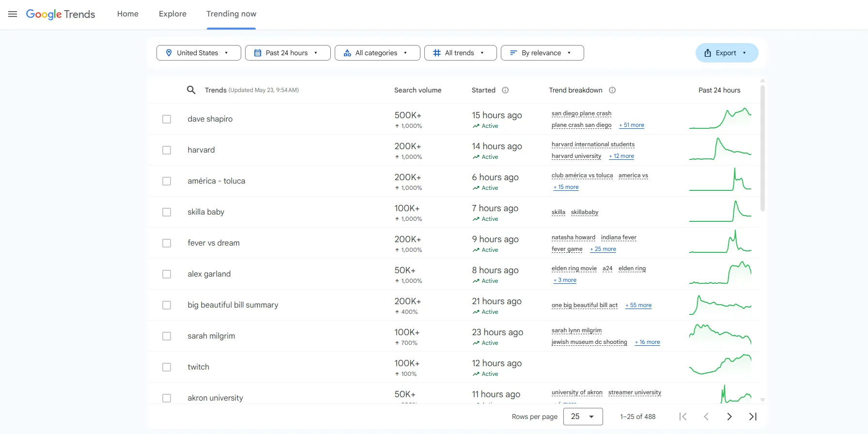Open the United States location dropdown

tap(199, 53)
